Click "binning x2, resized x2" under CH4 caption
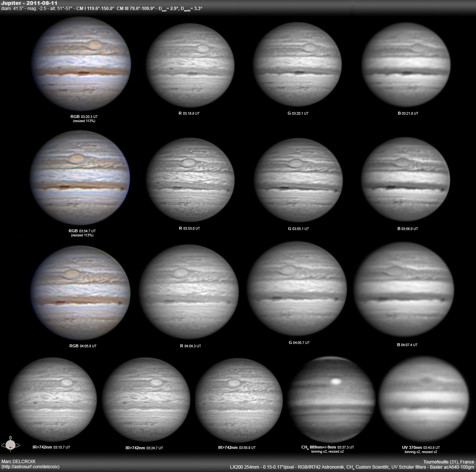 coord(328,452)
